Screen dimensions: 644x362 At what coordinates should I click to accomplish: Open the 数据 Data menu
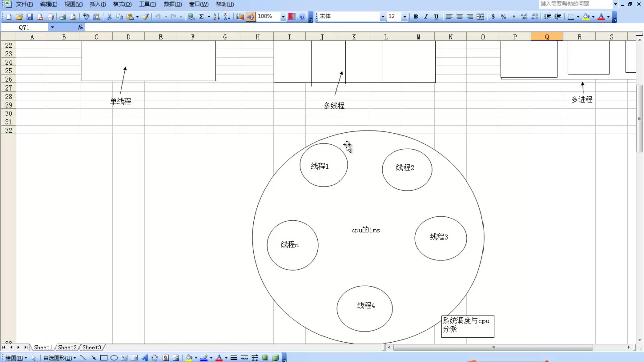point(173,4)
